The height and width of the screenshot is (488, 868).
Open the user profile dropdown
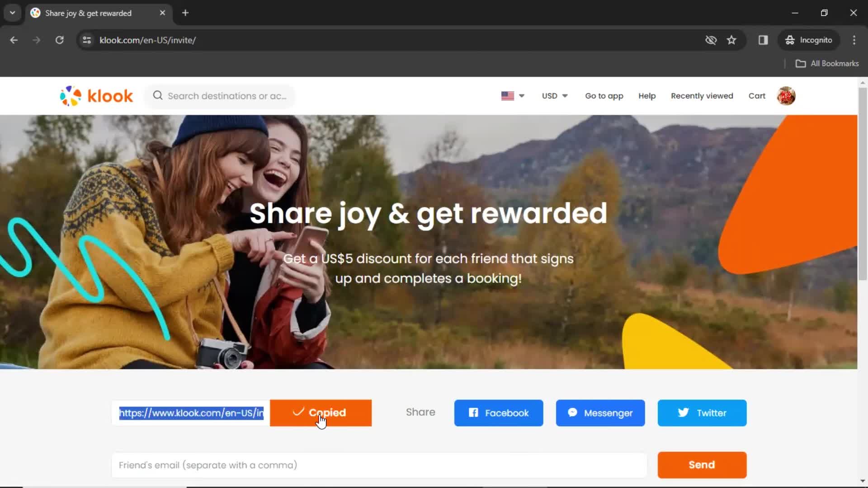pyautogui.click(x=786, y=96)
